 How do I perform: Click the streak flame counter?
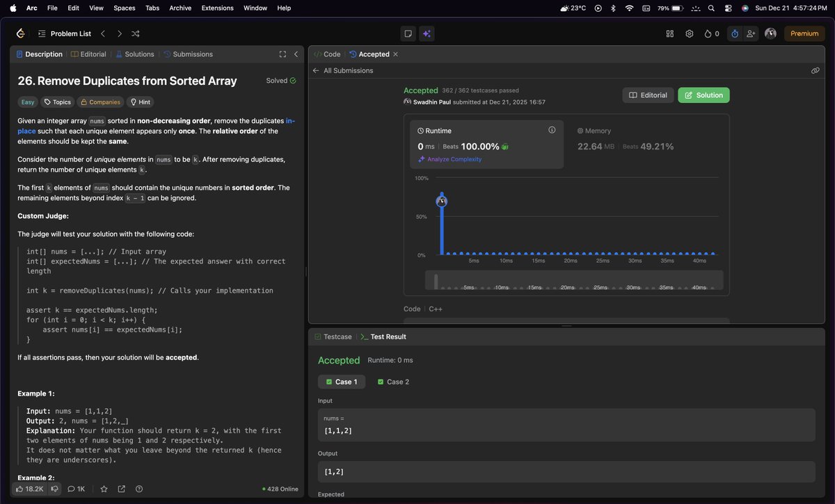[x=712, y=33]
